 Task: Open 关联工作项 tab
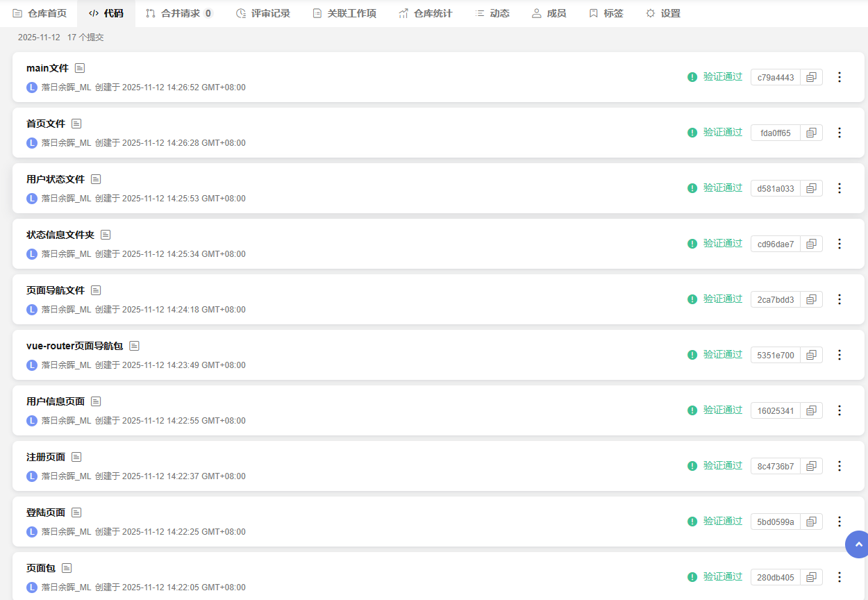click(x=344, y=13)
